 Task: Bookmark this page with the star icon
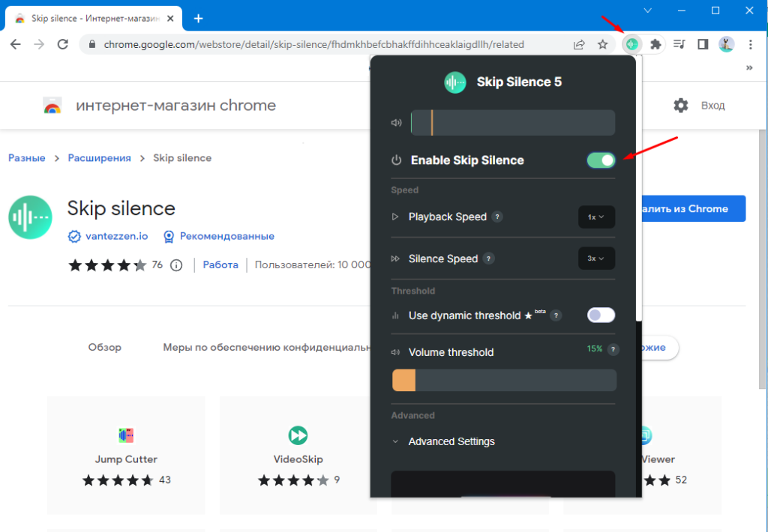coord(603,44)
